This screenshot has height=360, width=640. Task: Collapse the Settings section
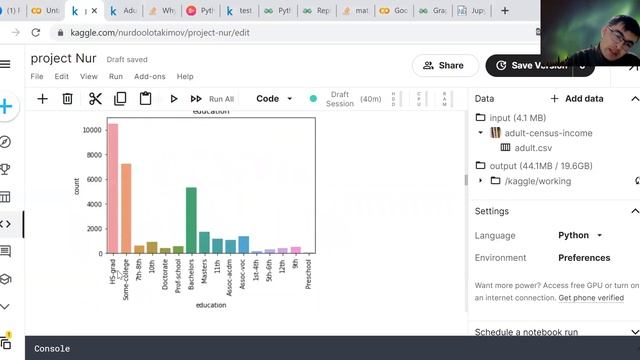(x=635, y=211)
